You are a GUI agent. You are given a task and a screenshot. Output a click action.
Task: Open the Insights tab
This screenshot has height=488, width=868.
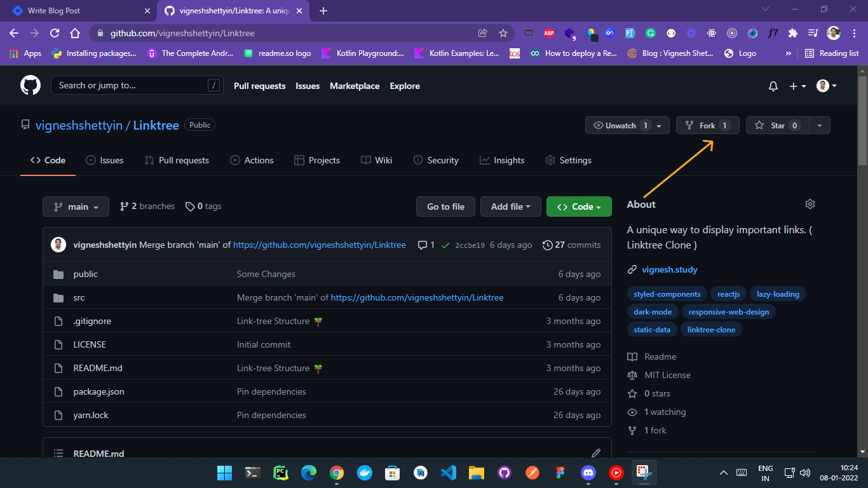(x=502, y=160)
